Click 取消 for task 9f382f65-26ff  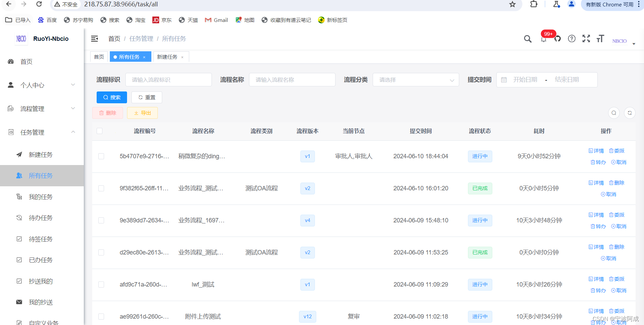tap(609, 194)
